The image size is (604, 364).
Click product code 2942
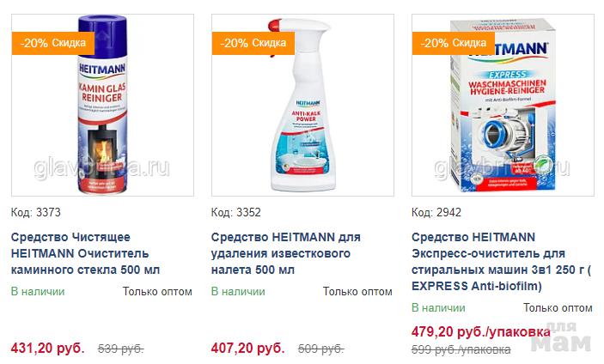(437, 212)
